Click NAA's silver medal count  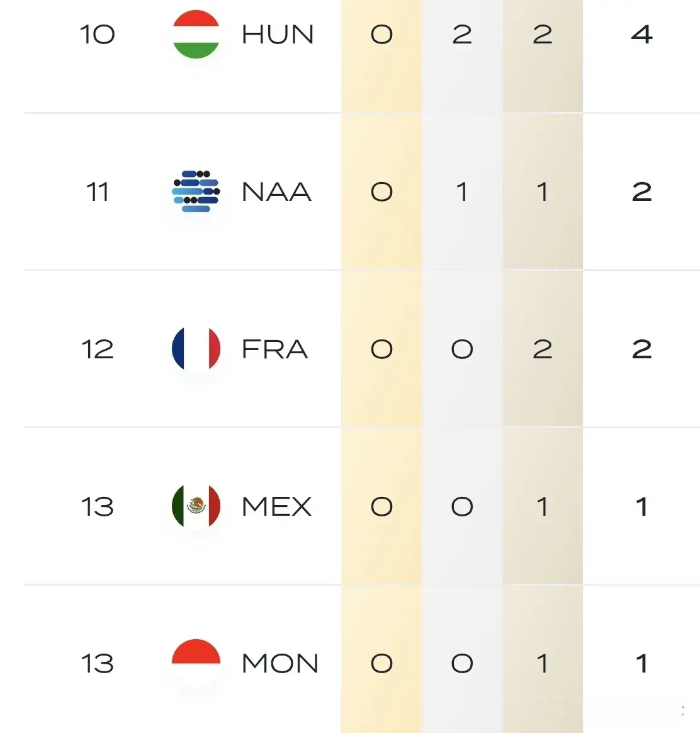462,191
